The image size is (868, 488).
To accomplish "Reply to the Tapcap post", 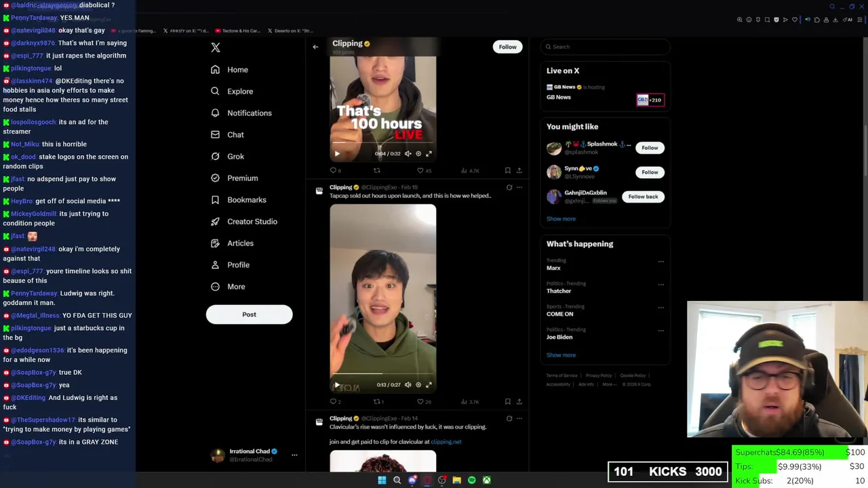I will click(x=335, y=402).
